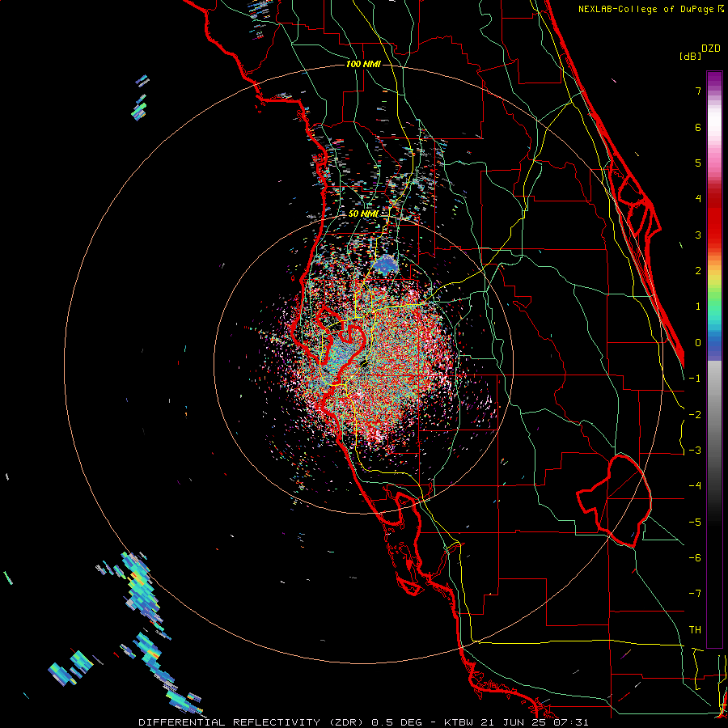Select the 1 value on the scale

(x=698, y=307)
